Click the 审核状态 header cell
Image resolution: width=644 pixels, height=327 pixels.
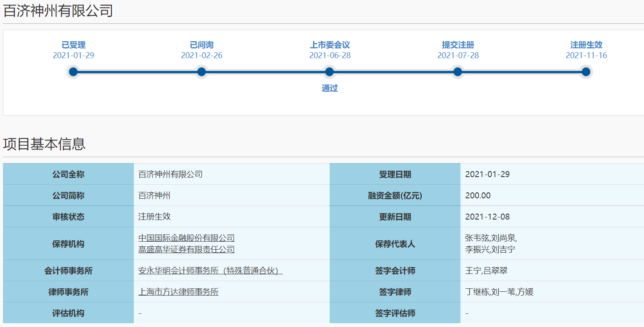[x=68, y=217]
